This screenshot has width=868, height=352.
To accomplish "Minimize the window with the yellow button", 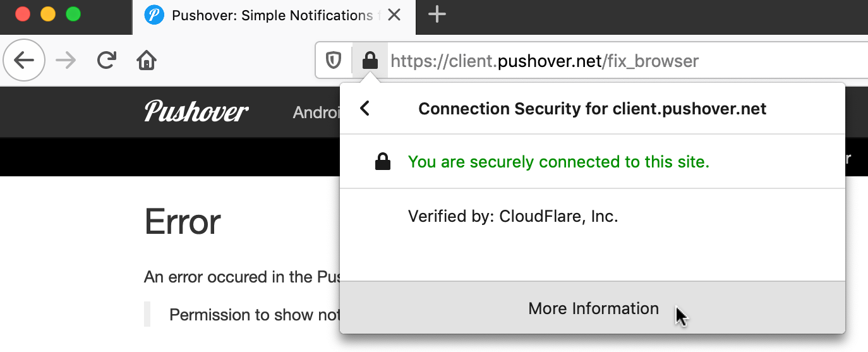I will tap(48, 14).
